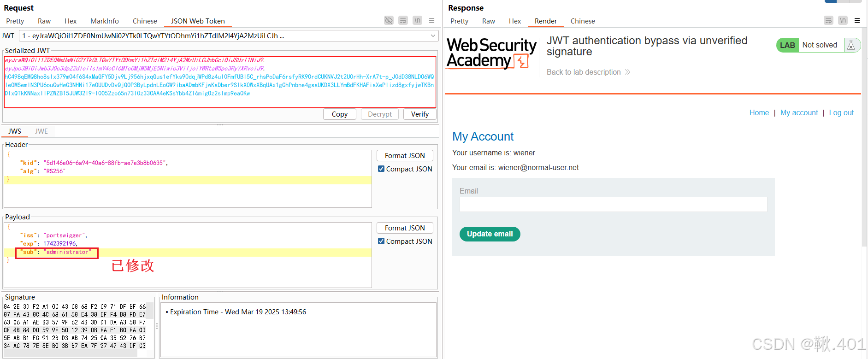868x359 pixels.
Task: Click inside the Serialized JWT text area
Action: pos(220,82)
